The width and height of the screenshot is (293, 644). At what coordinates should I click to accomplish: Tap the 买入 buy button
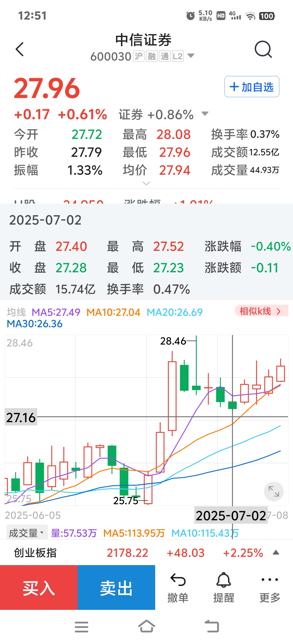point(39,587)
